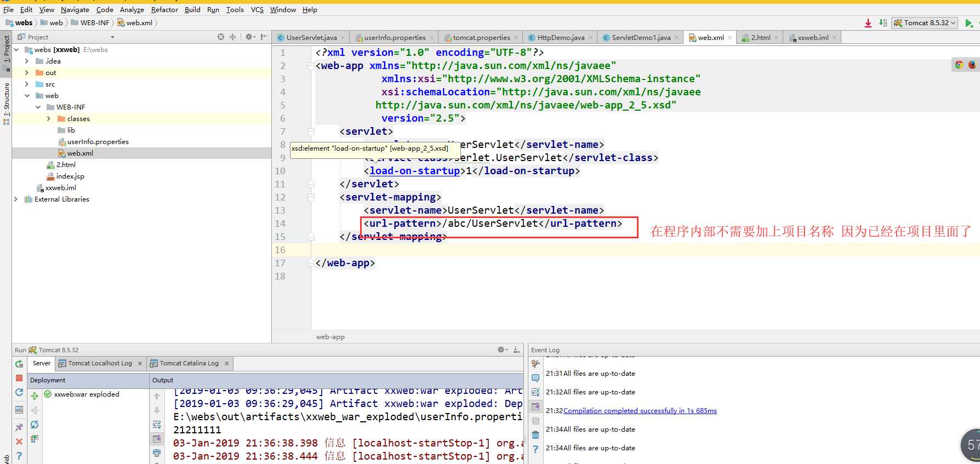
Task: Toggle the Structure tool window stripe
Action: (6, 102)
